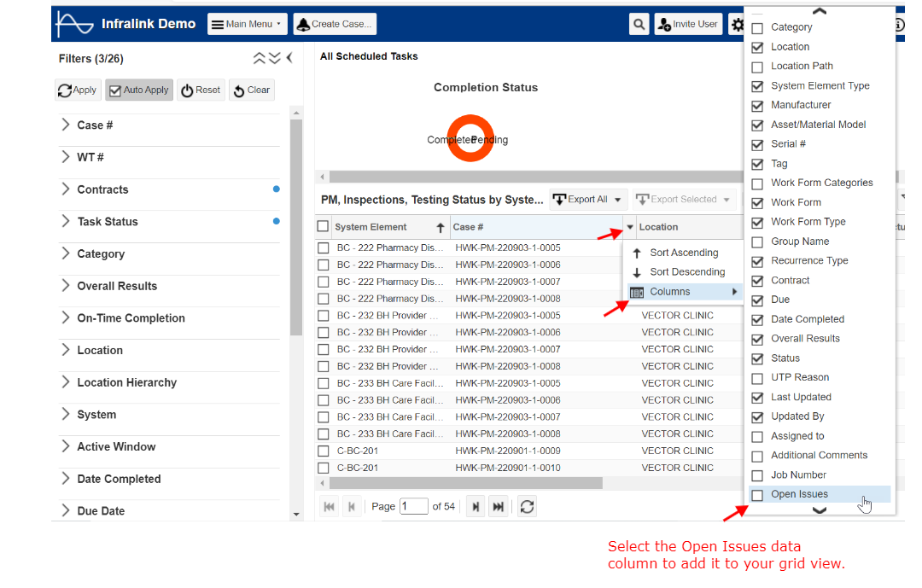The height and width of the screenshot is (588, 922).
Task: Check the Assigned to column checkbox
Action: (x=757, y=437)
